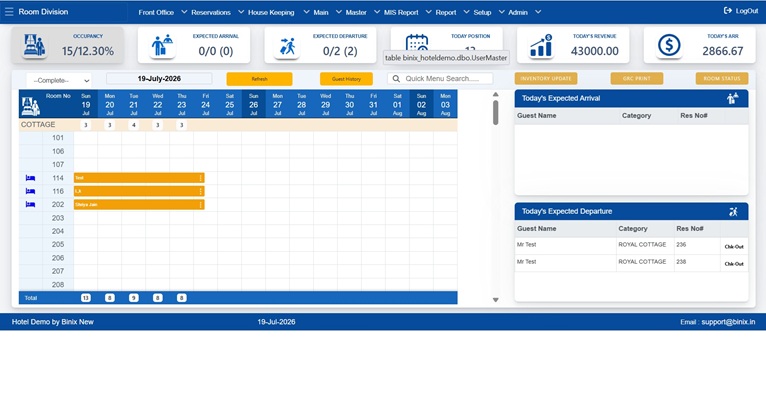Click the occupancy value 15/12.30%
This screenshot has width=766, height=409.
point(88,51)
